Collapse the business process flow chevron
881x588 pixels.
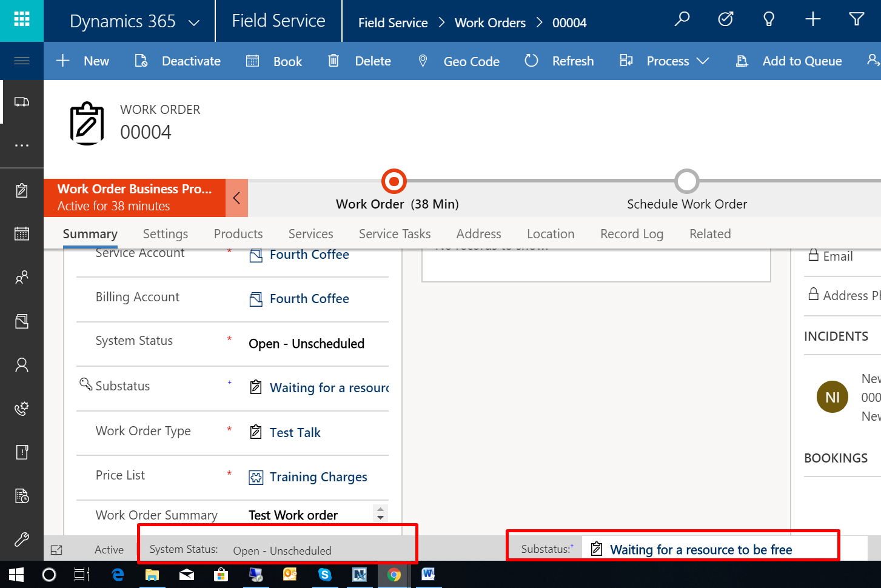tap(236, 198)
